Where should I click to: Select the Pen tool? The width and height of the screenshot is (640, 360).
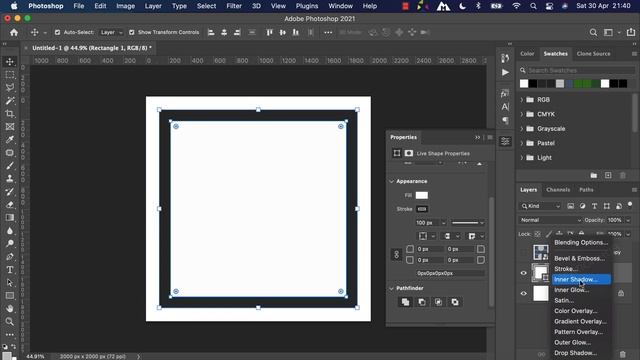(10, 257)
